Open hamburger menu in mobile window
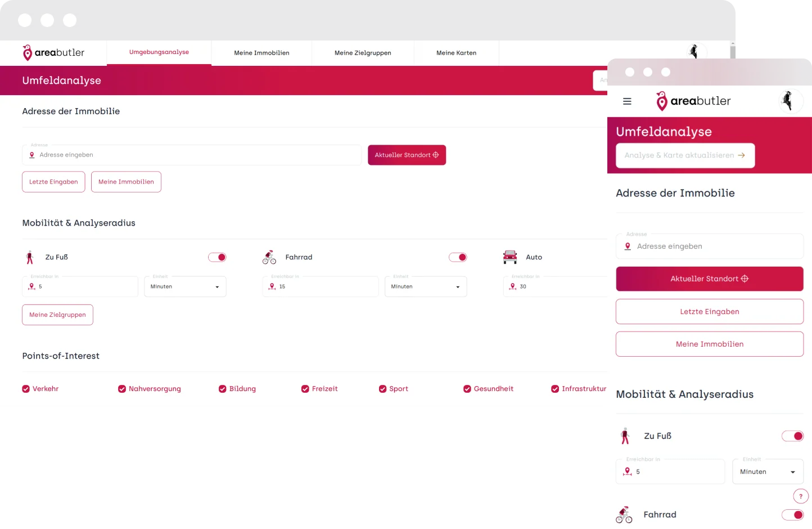812x529 pixels. (627, 101)
